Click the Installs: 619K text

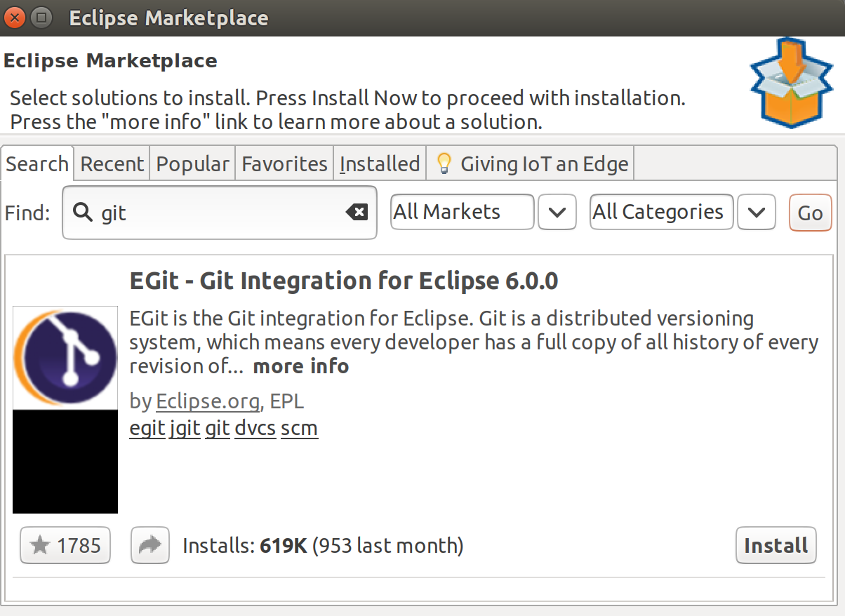(245, 545)
